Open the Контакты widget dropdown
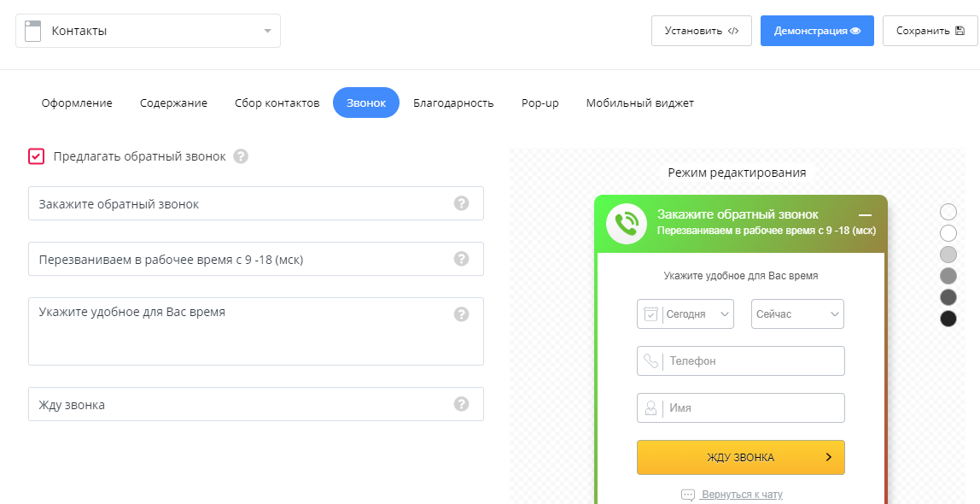The height and width of the screenshot is (504, 980). (x=149, y=31)
